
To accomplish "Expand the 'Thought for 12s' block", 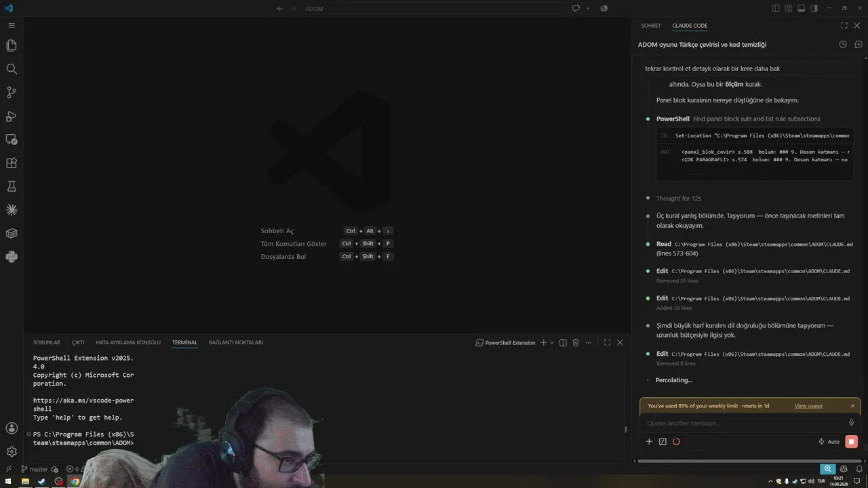I will 679,199.
